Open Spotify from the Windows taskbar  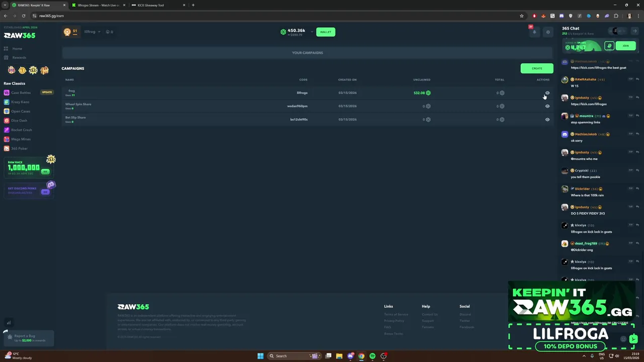pos(372,356)
